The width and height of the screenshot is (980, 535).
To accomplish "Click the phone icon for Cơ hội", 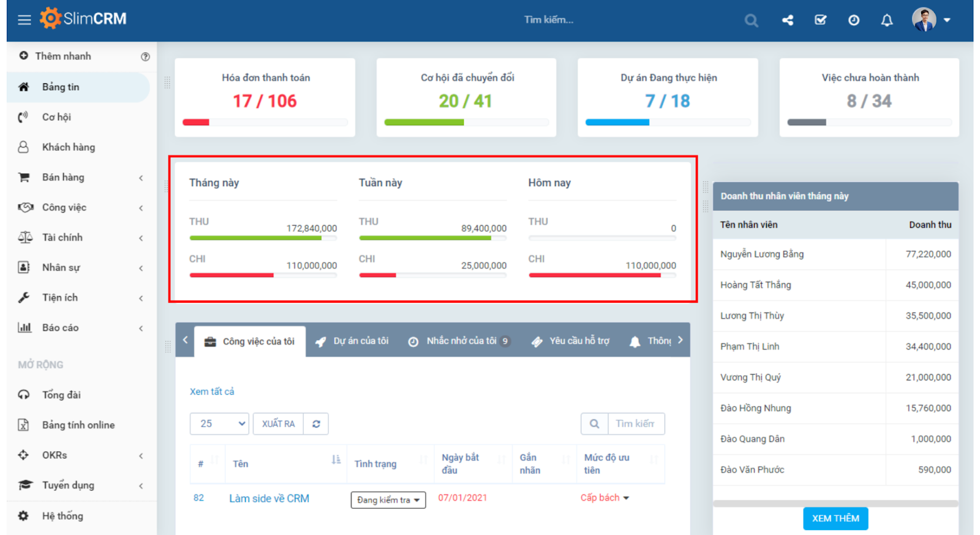I will (x=23, y=117).
